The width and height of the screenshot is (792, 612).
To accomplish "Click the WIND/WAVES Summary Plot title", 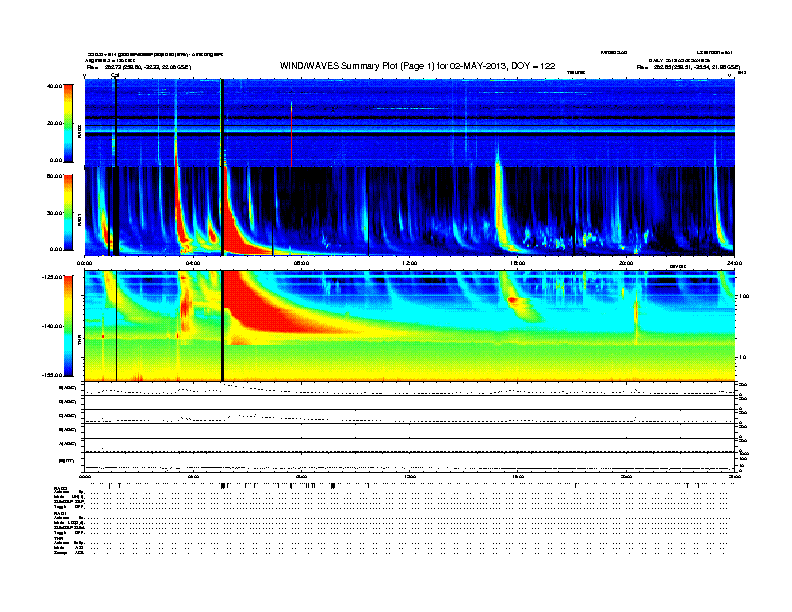I will [x=417, y=66].
